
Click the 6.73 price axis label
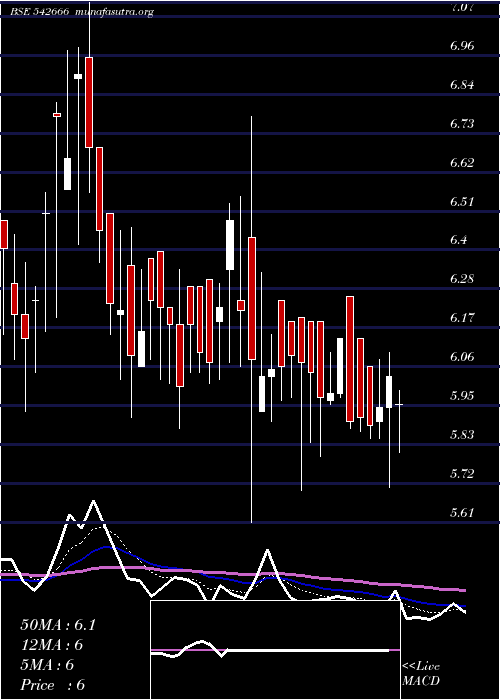pyautogui.click(x=462, y=123)
